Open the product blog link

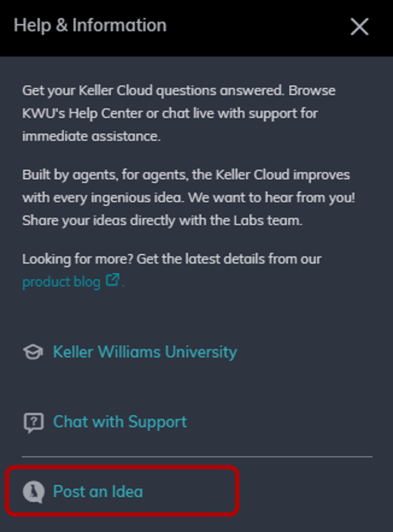[x=61, y=282]
